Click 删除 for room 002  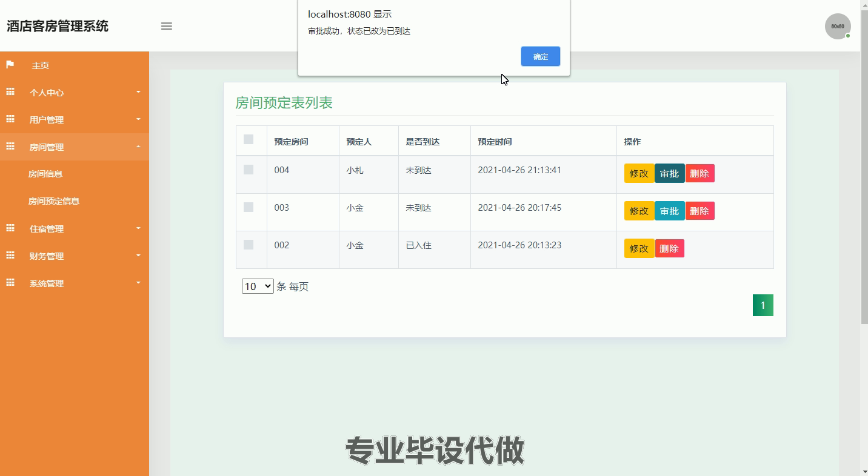click(669, 248)
